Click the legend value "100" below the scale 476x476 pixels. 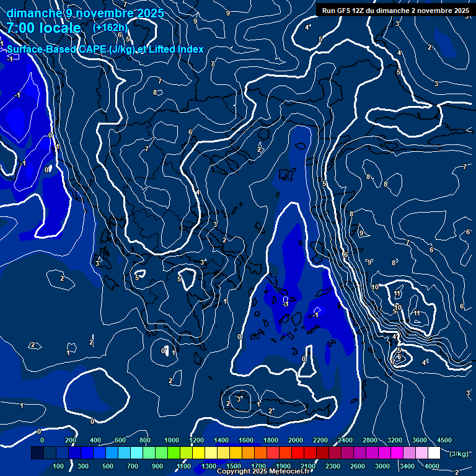58,466
